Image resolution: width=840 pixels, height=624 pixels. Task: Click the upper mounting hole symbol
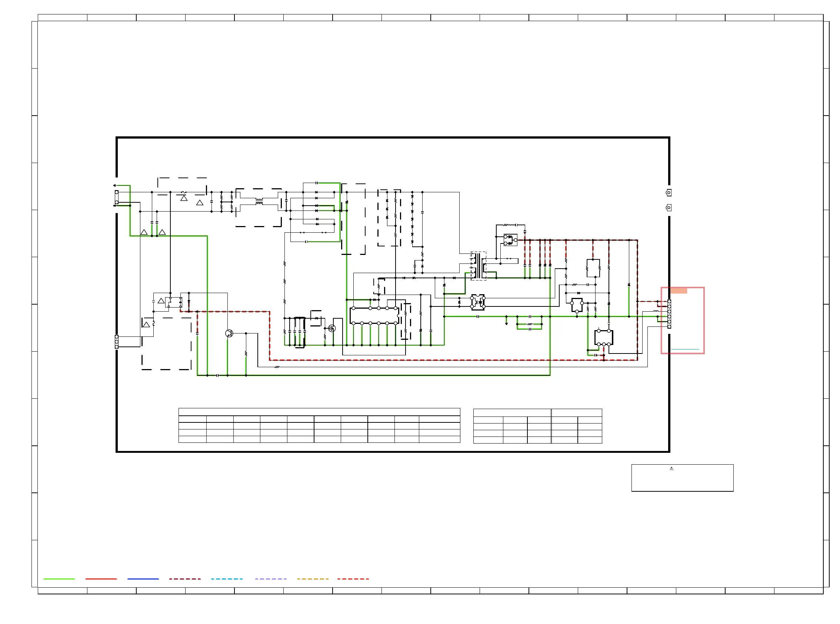669,193
